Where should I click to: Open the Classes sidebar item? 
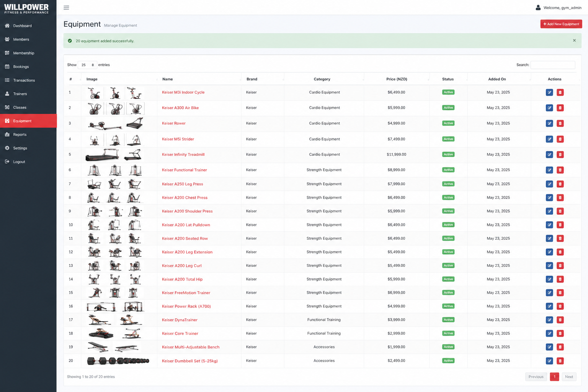click(28, 107)
